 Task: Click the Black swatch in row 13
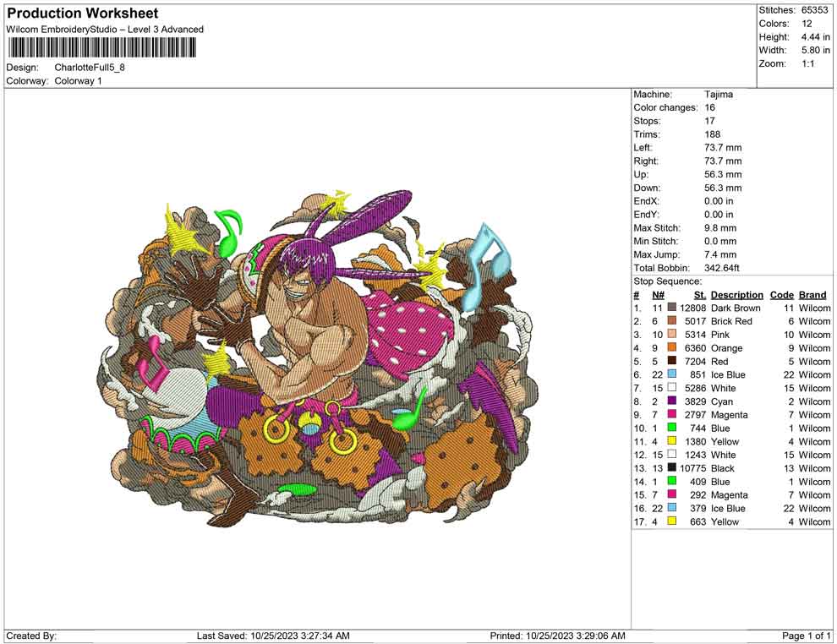click(672, 468)
